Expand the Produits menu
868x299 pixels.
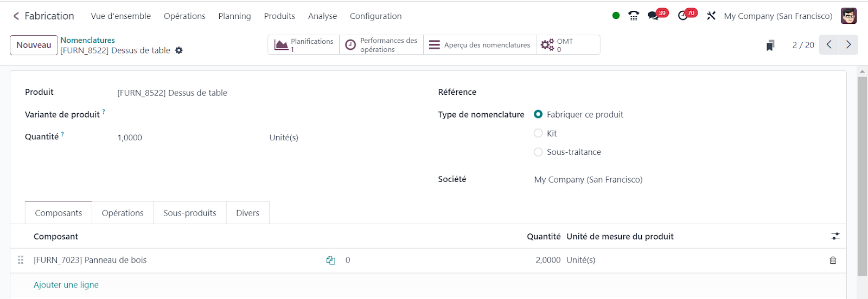tap(279, 16)
